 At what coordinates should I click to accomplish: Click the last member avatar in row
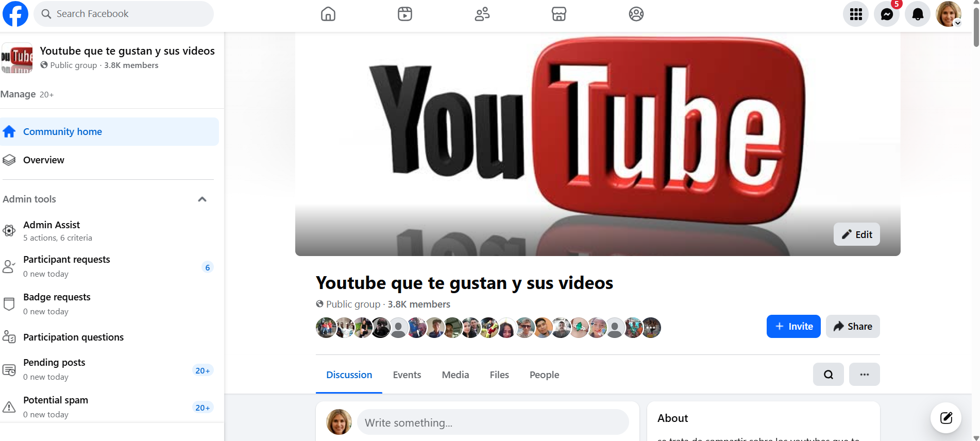point(651,327)
